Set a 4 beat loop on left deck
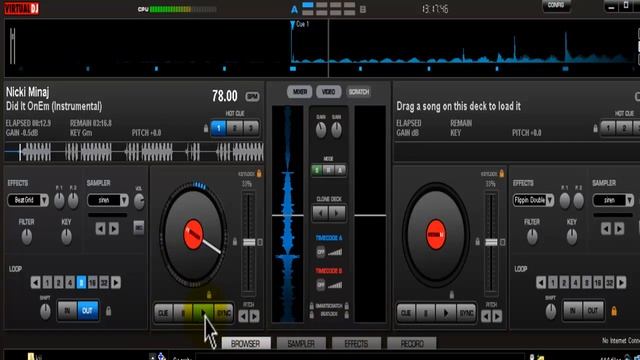640x360 pixels. [x=70, y=282]
